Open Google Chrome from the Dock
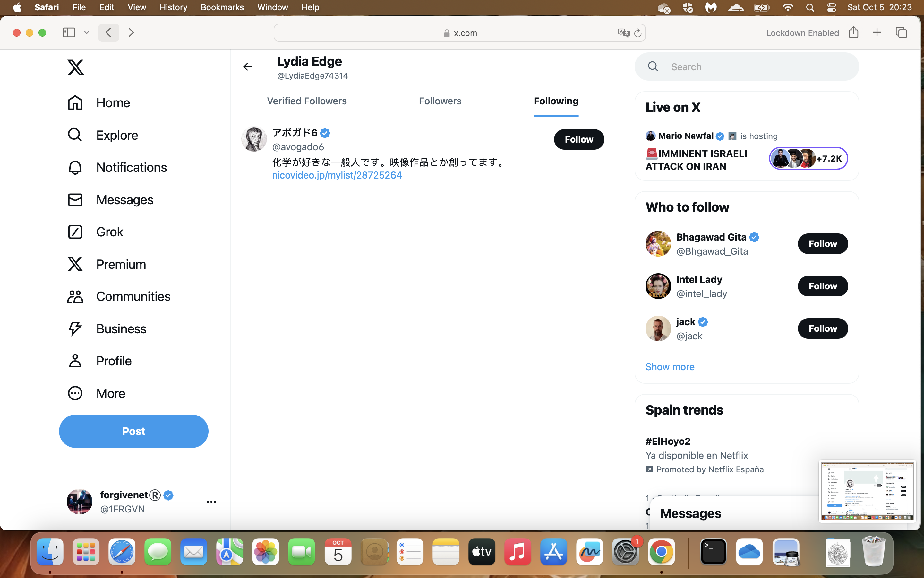Viewport: 924px width, 578px height. pos(661,552)
